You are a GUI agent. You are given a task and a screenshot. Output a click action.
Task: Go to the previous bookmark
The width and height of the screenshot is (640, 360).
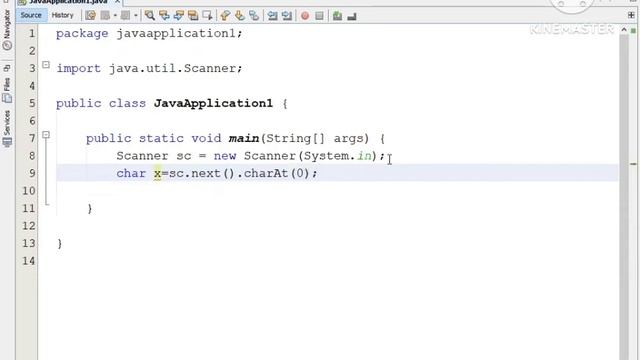click(225, 16)
